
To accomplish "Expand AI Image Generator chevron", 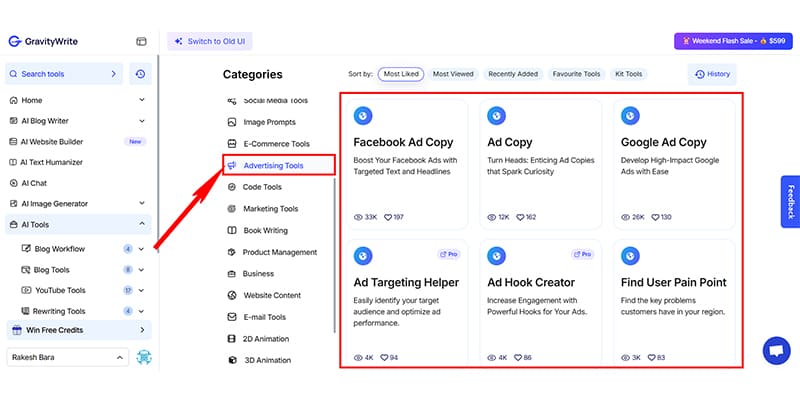I will click(142, 204).
